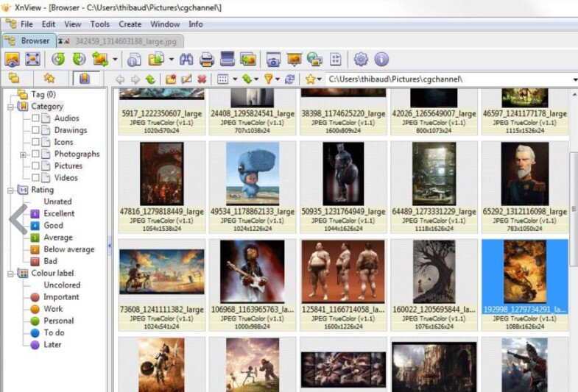The width and height of the screenshot is (578, 392).
Task: Switch side panel to Categories bookmark tab
Action: pyautogui.click(x=85, y=79)
